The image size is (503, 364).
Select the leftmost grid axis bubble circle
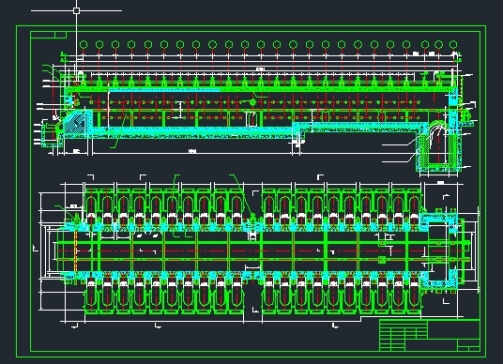click(83, 44)
